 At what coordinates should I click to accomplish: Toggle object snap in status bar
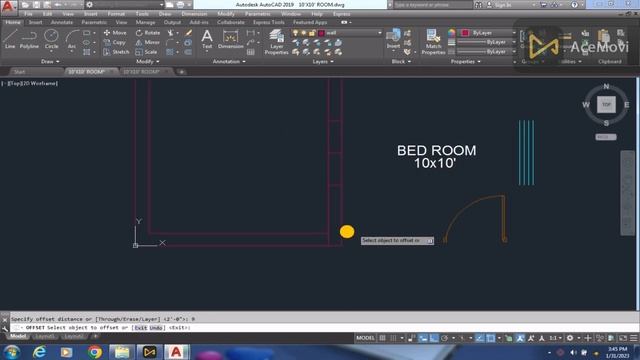click(x=490, y=338)
